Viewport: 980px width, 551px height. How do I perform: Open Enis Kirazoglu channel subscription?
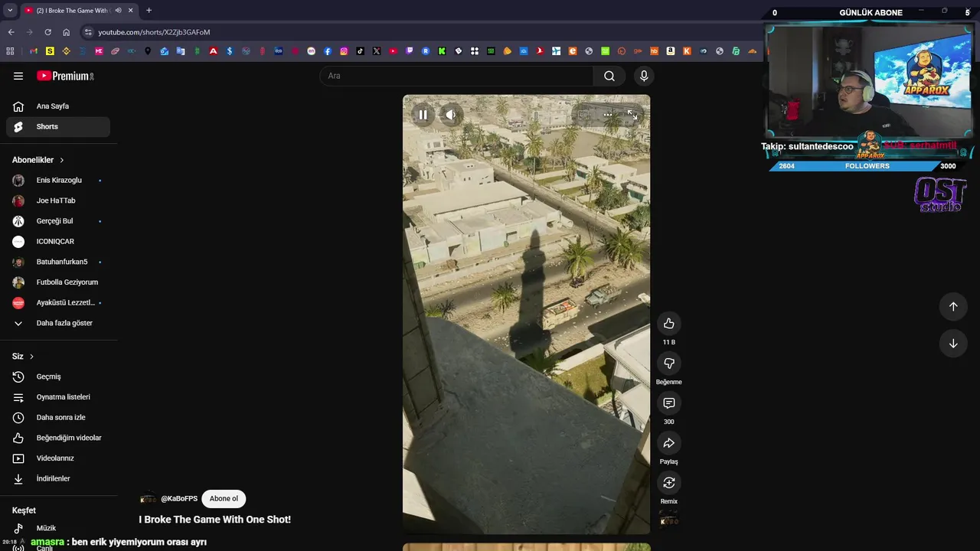[58, 181]
